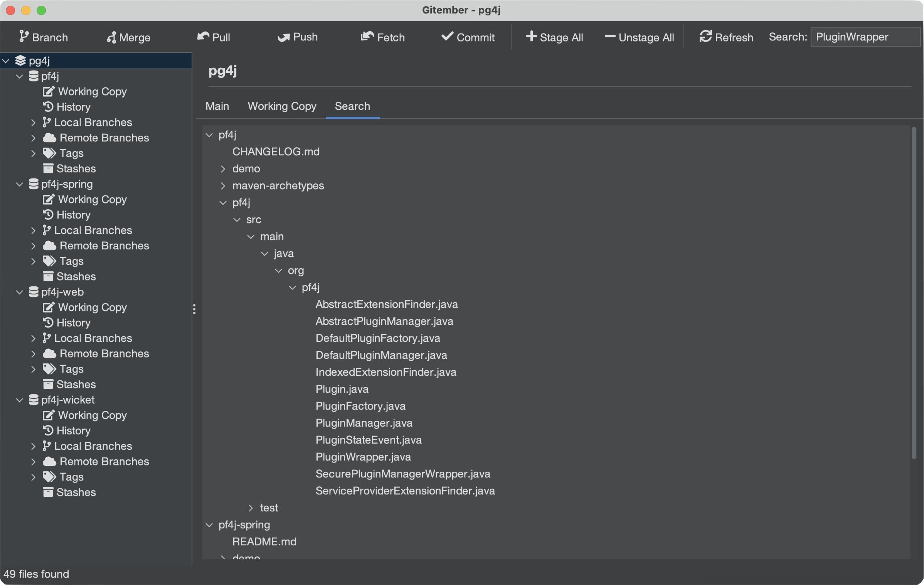
Task: Click the Refresh circular arrows icon
Action: [705, 37]
